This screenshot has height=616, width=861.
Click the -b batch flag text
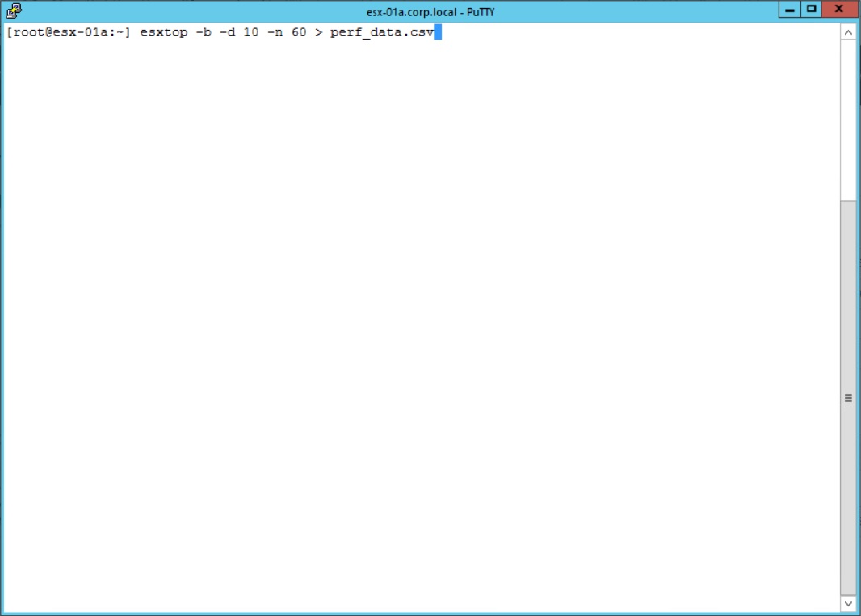click(204, 31)
